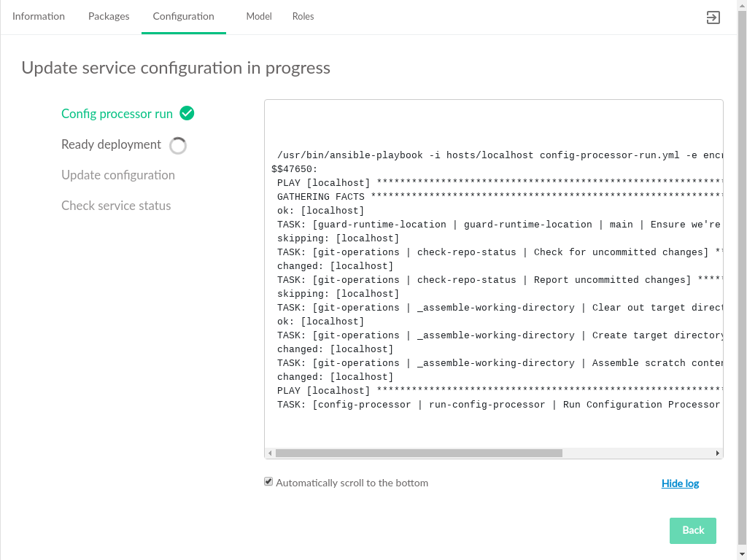Go to the Model tab
Screen dimensions: 747x560
(x=259, y=16)
